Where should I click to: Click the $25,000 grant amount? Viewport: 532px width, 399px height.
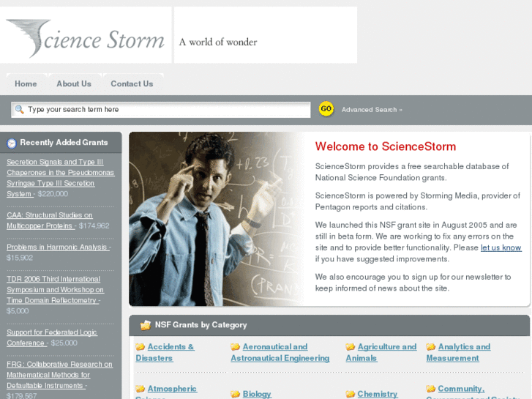pyautogui.click(x=64, y=343)
